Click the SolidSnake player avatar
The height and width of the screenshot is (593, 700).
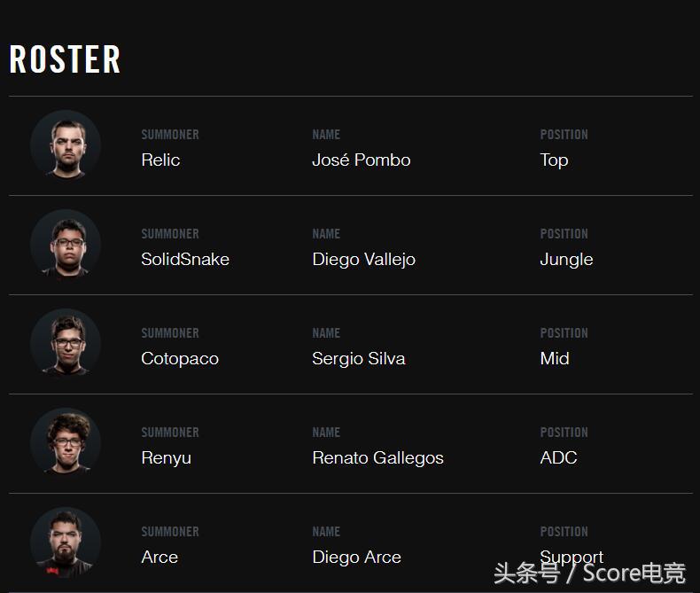66,245
